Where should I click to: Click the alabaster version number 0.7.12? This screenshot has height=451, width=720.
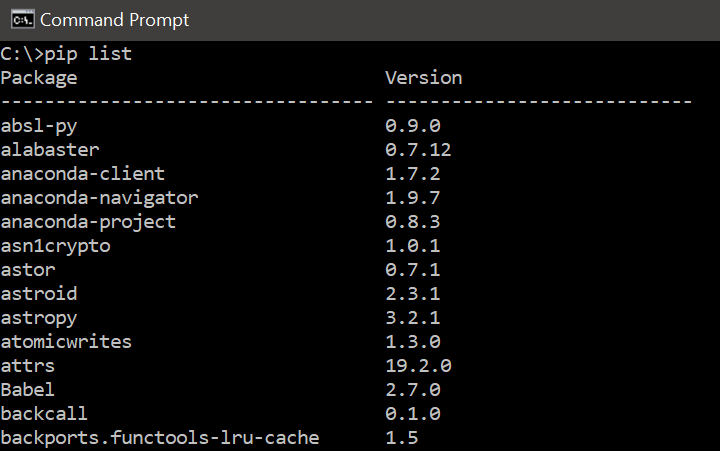pyautogui.click(x=418, y=150)
